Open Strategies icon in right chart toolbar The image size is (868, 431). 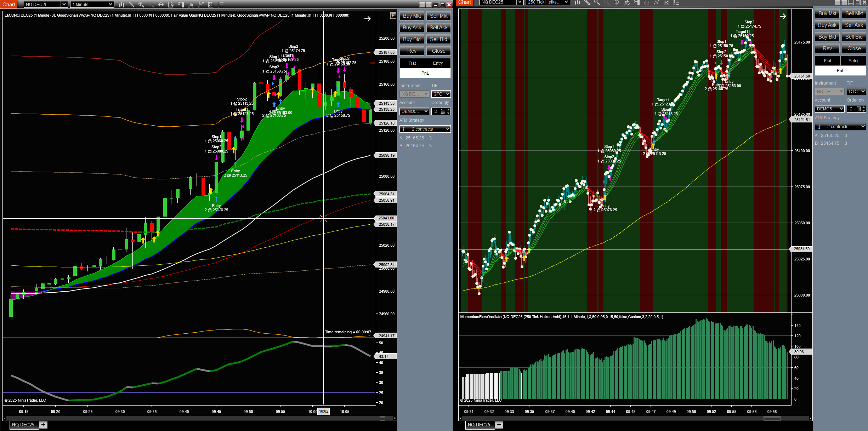pyautogui.click(x=666, y=2)
